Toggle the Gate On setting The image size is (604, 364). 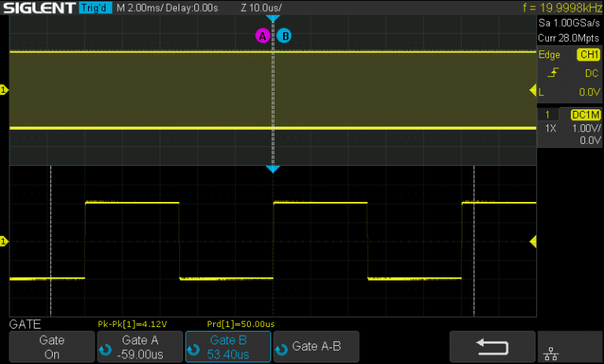51,347
